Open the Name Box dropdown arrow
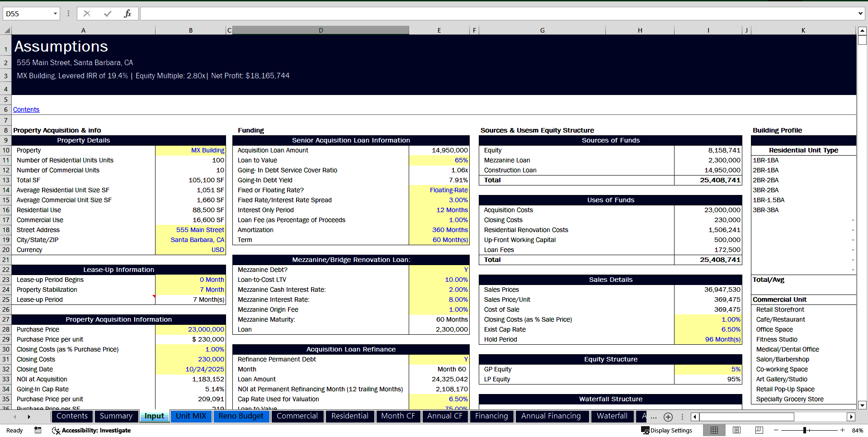 [55, 14]
